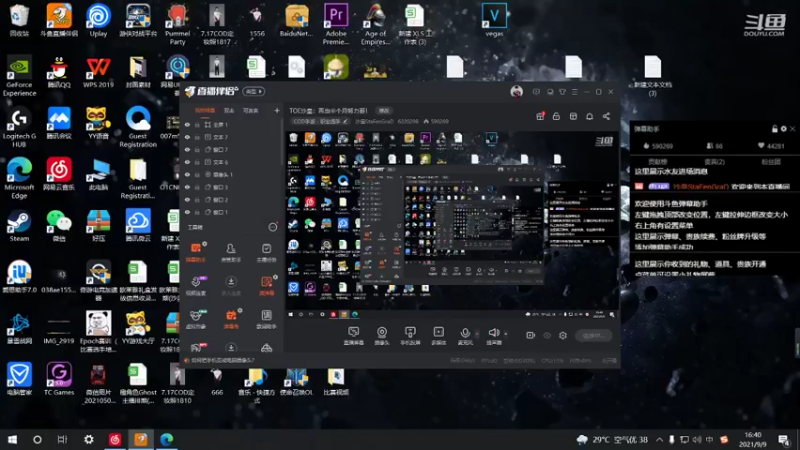Add a 多媒体 media source
The image size is (800, 450).
[x=438, y=335]
